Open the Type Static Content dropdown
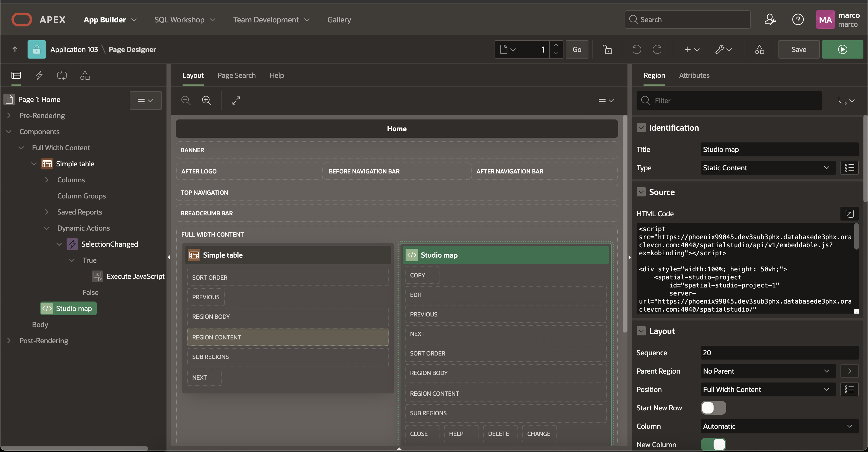The height and width of the screenshot is (452, 868). [x=767, y=167]
